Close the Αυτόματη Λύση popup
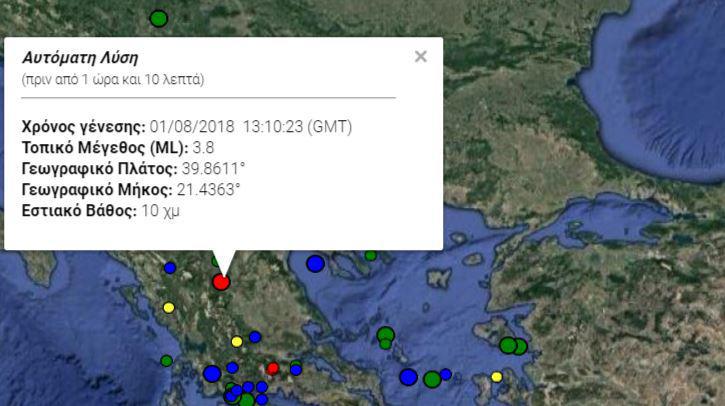Viewport: 725px width, 406px height. (x=420, y=57)
